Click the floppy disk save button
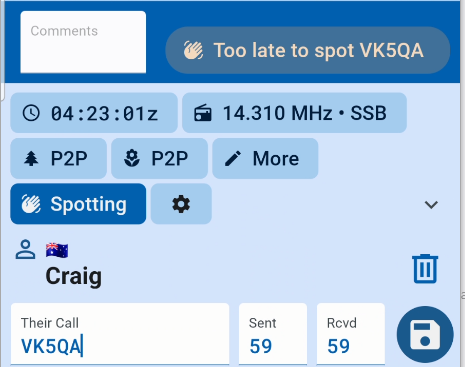 (425, 334)
